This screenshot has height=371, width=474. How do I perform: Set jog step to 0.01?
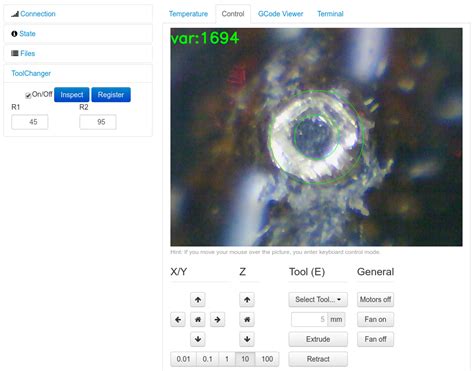183,359
